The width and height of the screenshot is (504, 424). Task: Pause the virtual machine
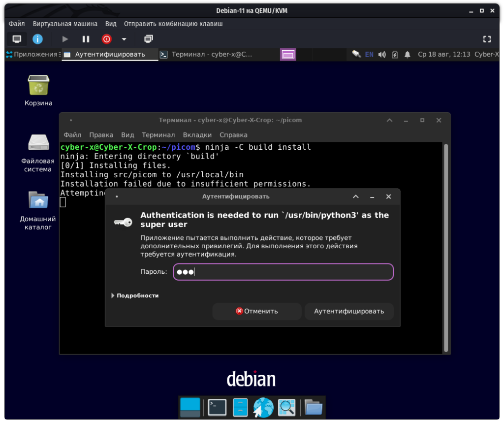pyautogui.click(x=86, y=39)
